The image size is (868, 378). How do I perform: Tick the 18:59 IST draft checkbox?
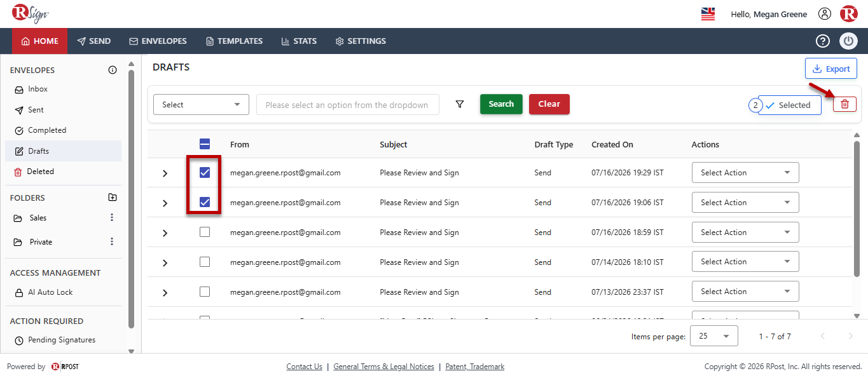point(205,232)
